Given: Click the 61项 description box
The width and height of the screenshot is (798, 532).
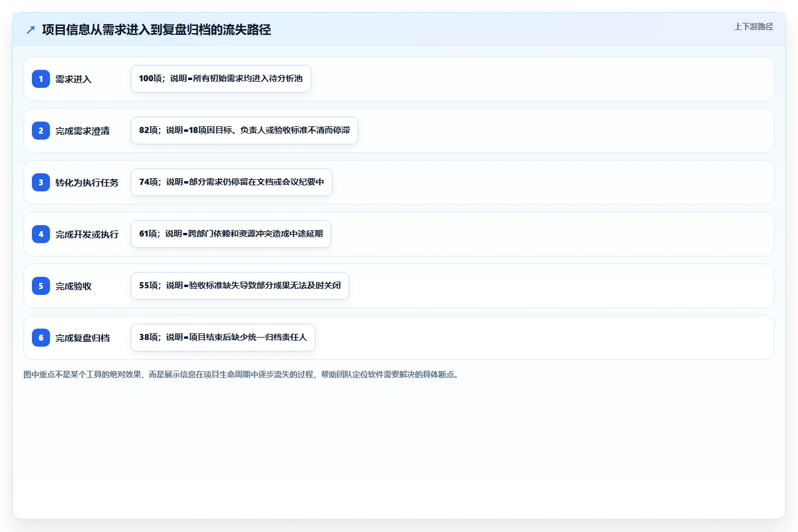Looking at the screenshot, I should (231, 234).
